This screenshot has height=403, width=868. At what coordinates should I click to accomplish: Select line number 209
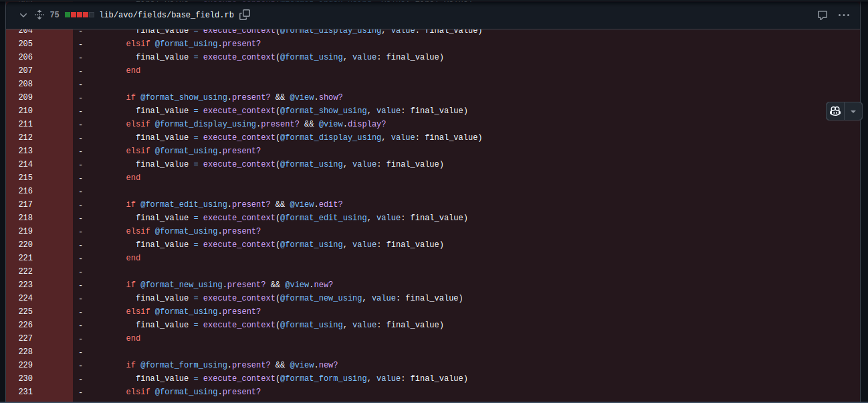pyautogui.click(x=25, y=97)
